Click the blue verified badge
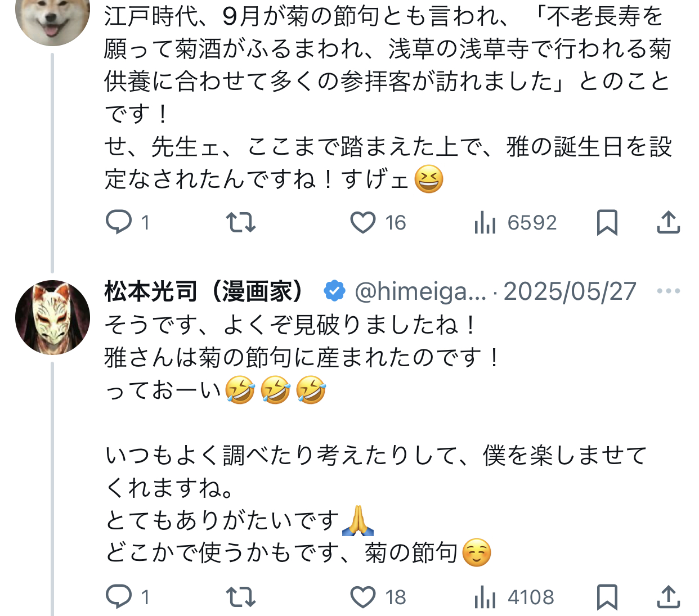The width and height of the screenshot is (699, 616). 334,291
